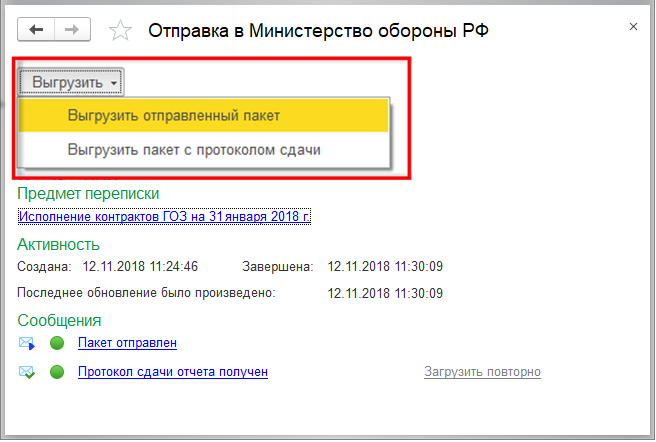
Task: Click the back navigation arrow
Action: point(37,30)
